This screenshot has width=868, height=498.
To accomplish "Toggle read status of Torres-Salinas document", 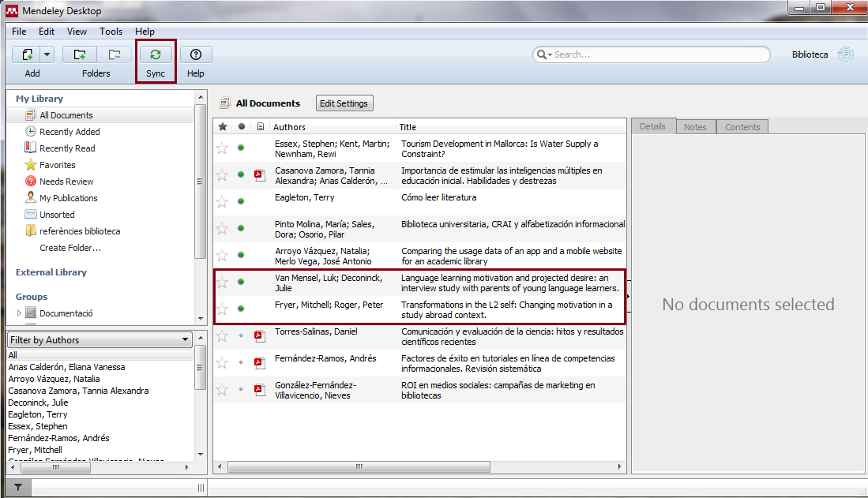I will (241, 335).
